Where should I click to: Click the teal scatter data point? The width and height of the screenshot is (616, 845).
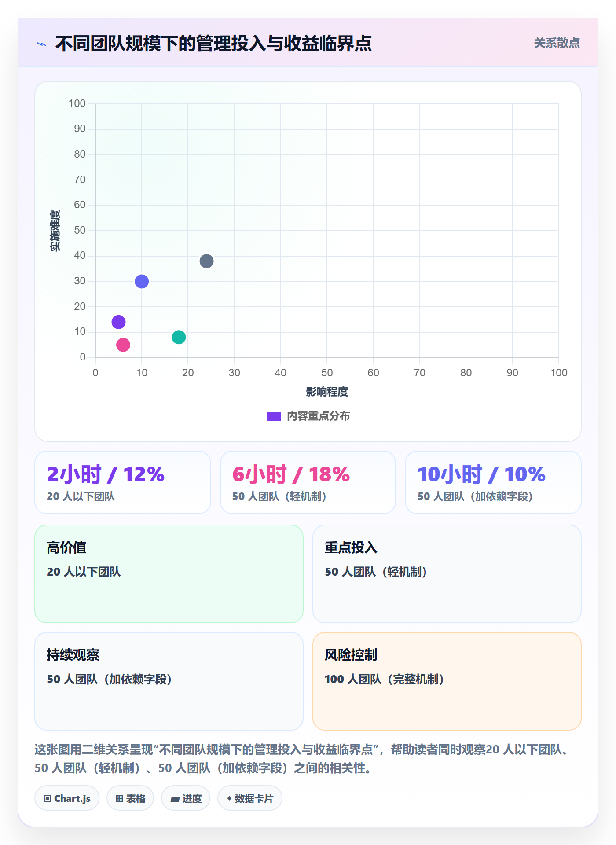coord(179,337)
